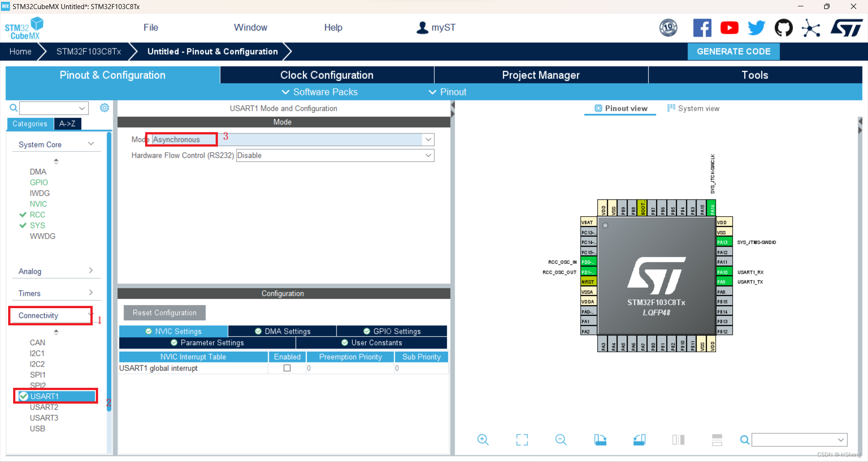868x462 pixels.
Task: Zoom in on the pinout view
Action: tap(482, 439)
